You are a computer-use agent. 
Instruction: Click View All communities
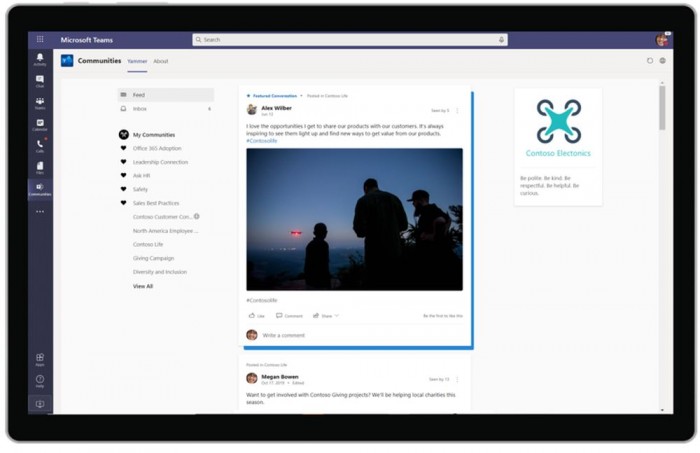pyautogui.click(x=143, y=286)
